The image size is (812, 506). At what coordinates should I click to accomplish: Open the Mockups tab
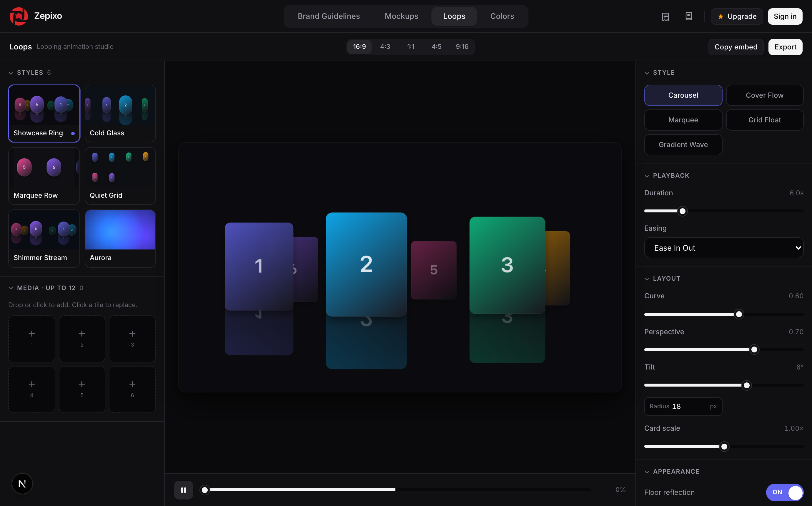coord(401,16)
